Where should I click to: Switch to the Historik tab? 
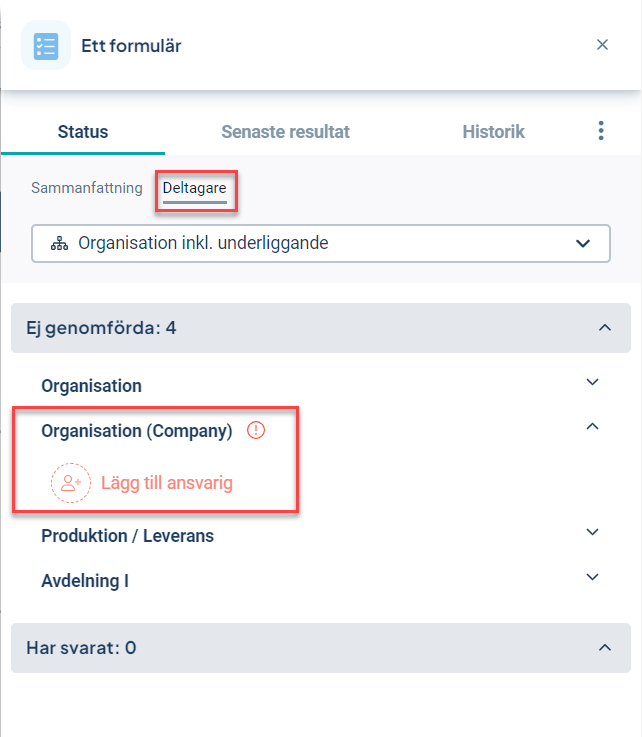pos(493,132)
